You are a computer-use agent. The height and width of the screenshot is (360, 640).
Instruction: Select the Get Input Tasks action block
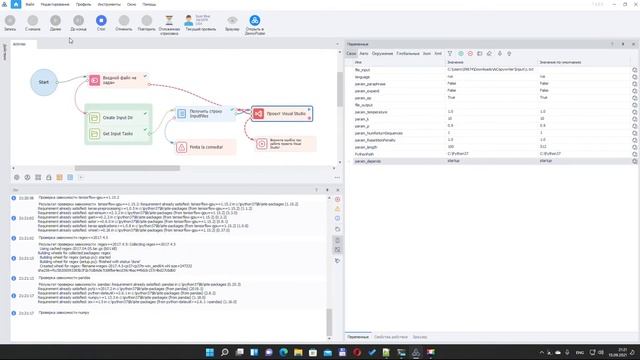pyautogui.click(x=118, y=133)
